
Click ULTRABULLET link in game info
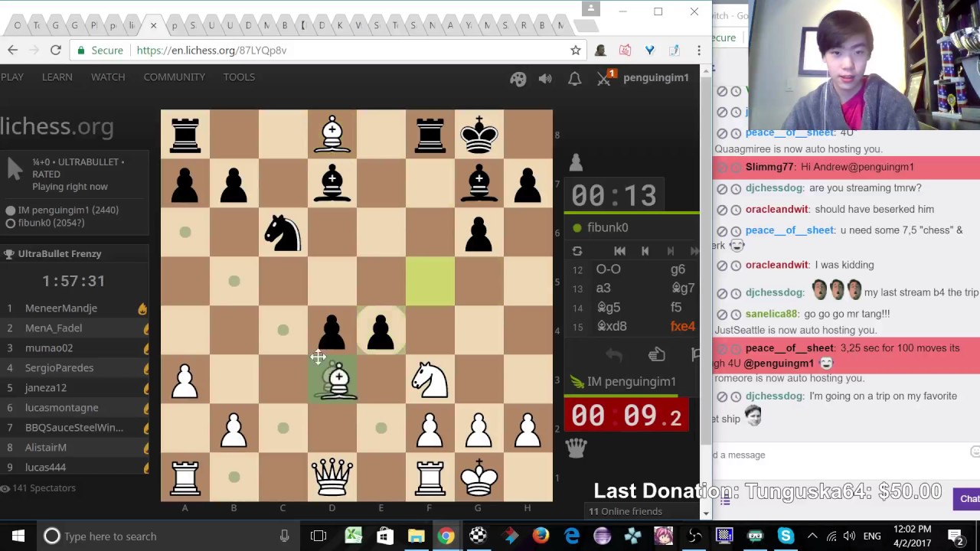pos(89,161)
